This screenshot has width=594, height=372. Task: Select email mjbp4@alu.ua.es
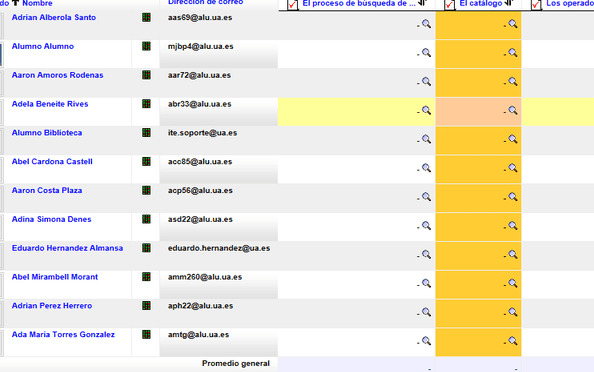(201, 46)
